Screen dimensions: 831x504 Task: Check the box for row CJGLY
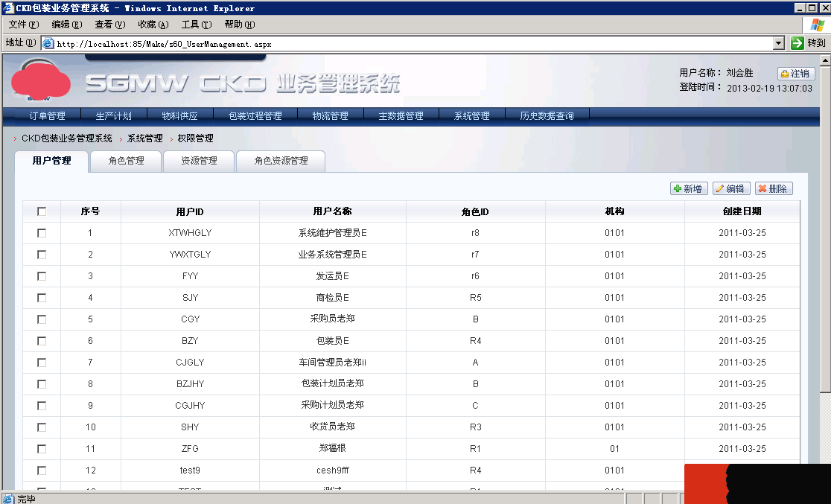[42, 363]
